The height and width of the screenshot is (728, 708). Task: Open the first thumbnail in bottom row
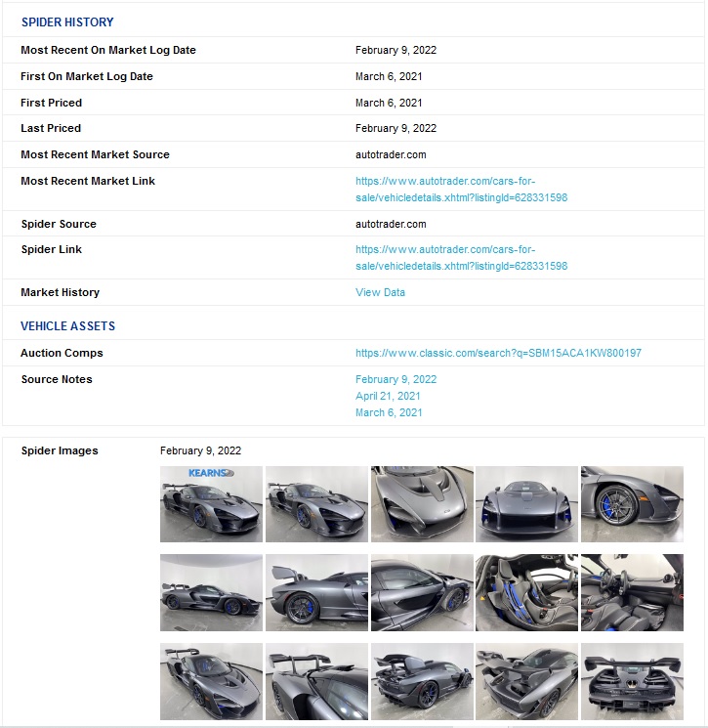pos(211,681)
